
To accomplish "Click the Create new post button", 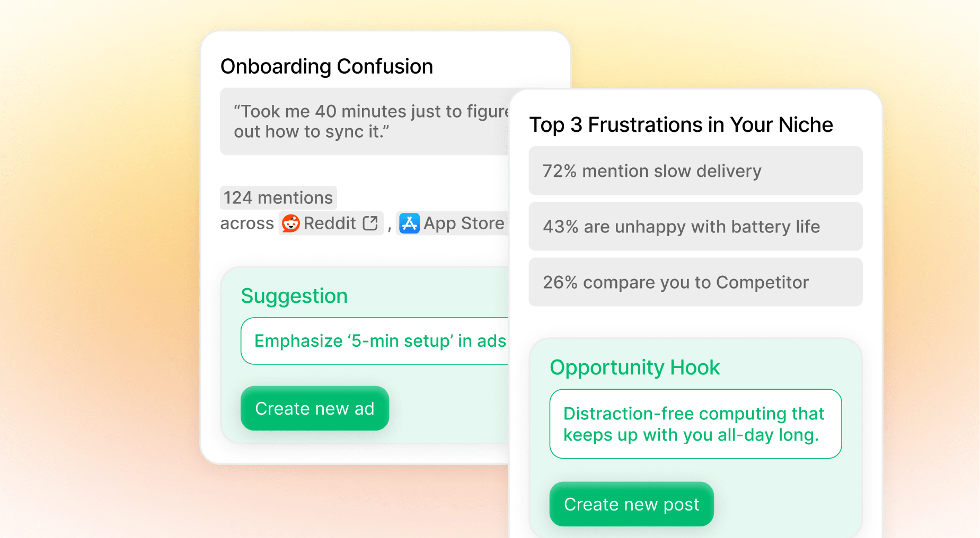I will coord(631,504).
